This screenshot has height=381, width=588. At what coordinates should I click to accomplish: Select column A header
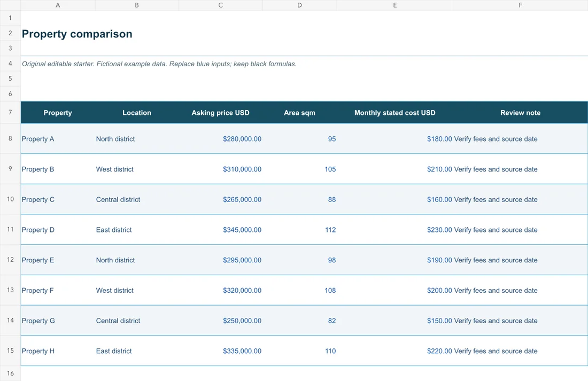click(x=58, y=5)
